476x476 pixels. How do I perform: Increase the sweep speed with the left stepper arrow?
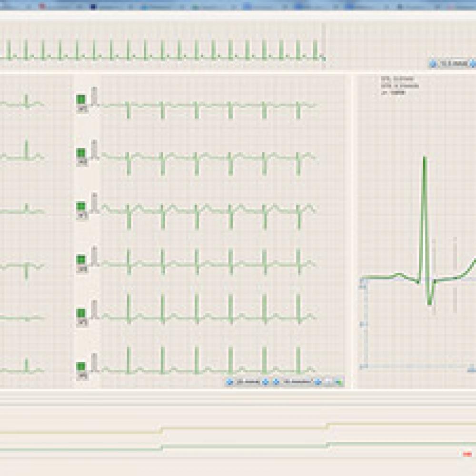[x=432, y=62]
